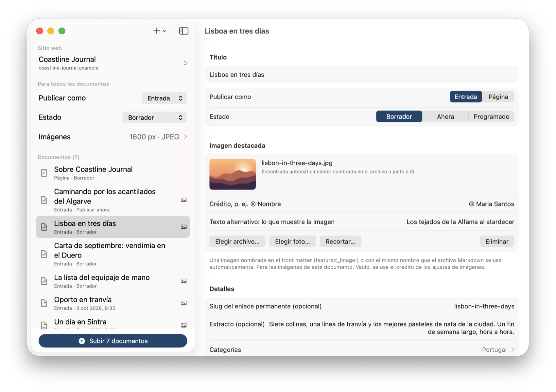The height and width of the screenshot is (392, 556).
Task: Select Oporto en tranvía document
Action: [x=113, y=303]
